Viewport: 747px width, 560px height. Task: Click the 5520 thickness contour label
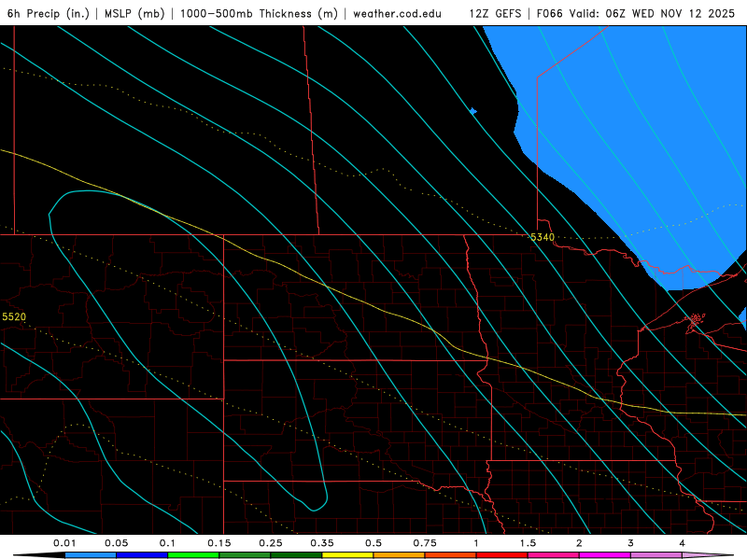[14, 316]
